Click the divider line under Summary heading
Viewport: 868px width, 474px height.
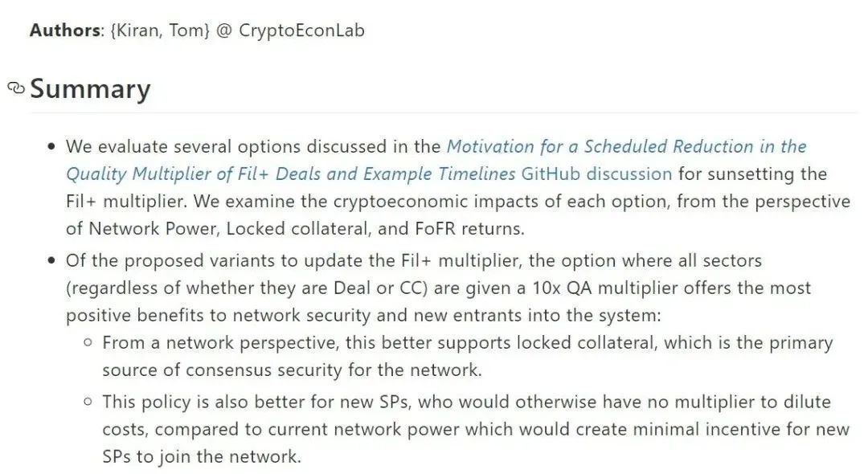coord(444,112)
